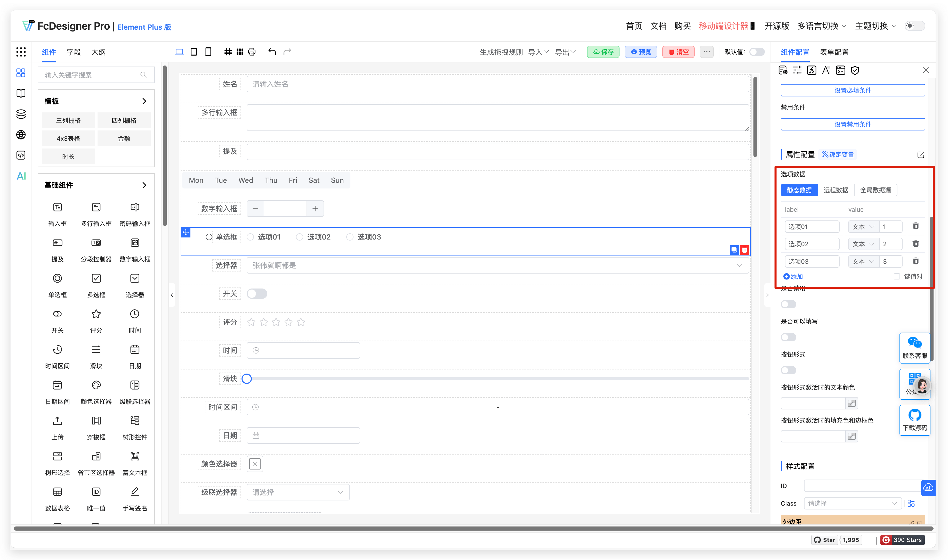
Task: Select radio option 选项02 in the 单选框
Action: (x=299, y=237)
